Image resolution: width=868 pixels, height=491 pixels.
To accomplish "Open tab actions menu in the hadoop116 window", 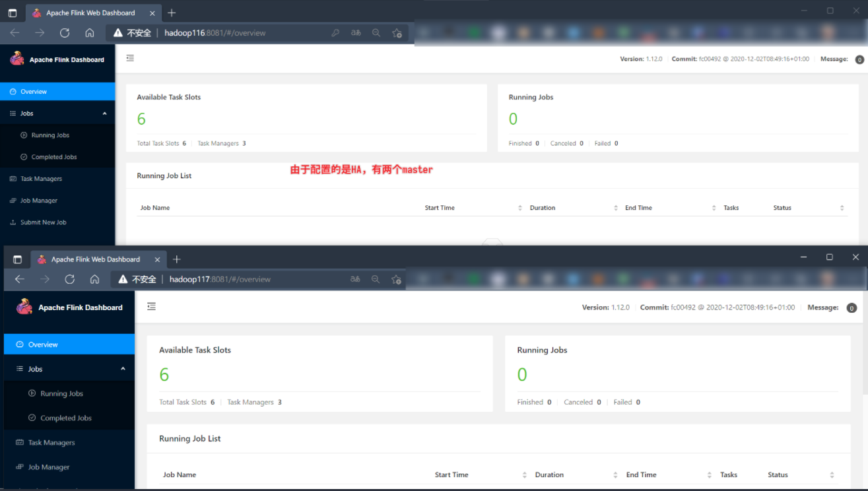I will [13, 13].
